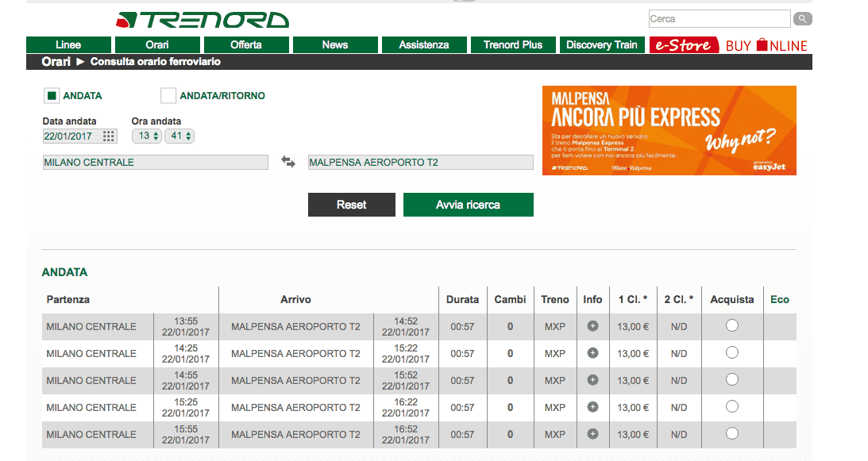Click the Treno column header
The height and width of the screenshot is (461, 868).
(554, 299)
